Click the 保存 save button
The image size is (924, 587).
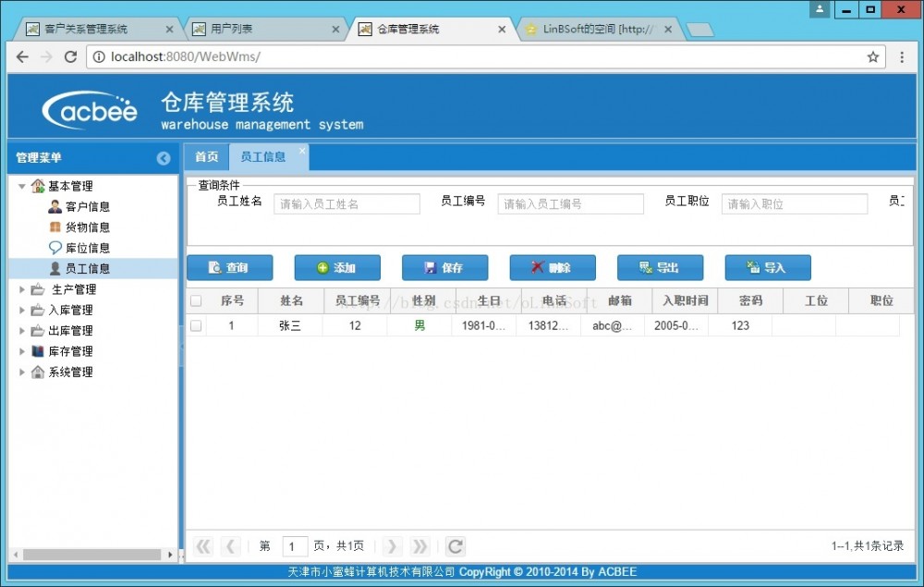(444, 267)
